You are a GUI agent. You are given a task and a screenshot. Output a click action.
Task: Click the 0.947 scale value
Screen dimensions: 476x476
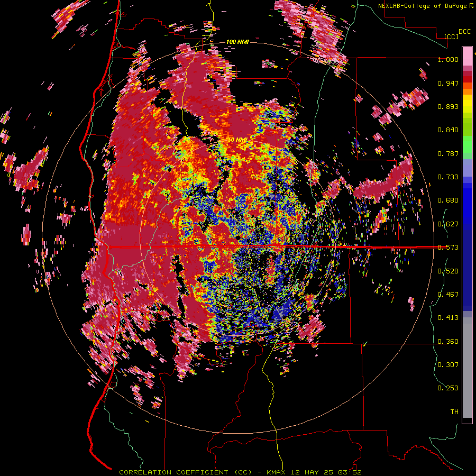click(448, 83)
